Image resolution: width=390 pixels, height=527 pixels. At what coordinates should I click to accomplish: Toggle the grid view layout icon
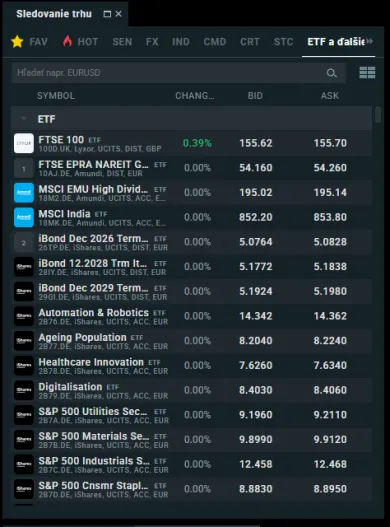tap(367, 72)
